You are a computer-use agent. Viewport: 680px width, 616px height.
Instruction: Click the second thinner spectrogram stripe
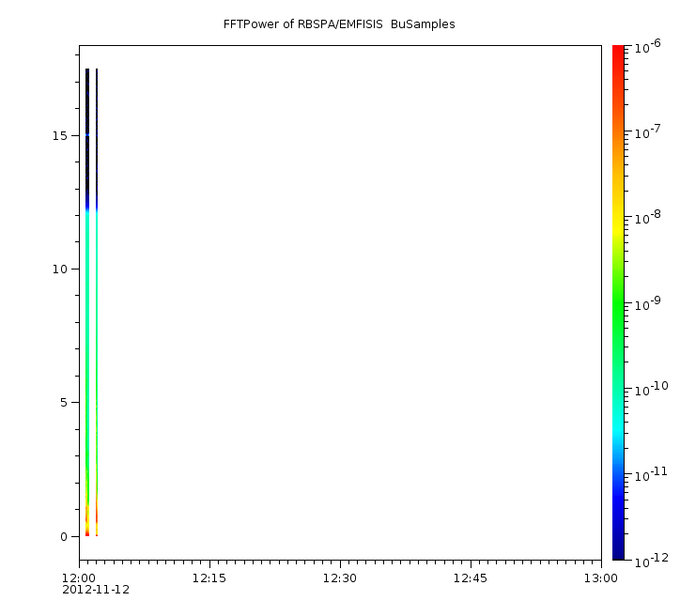click(97, 302)
